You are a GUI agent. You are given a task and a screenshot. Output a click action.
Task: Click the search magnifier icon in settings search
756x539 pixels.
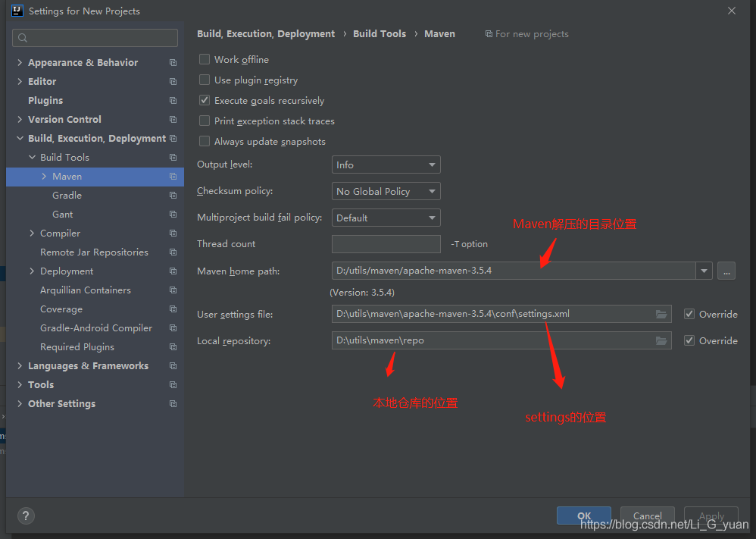coord(23,38)
